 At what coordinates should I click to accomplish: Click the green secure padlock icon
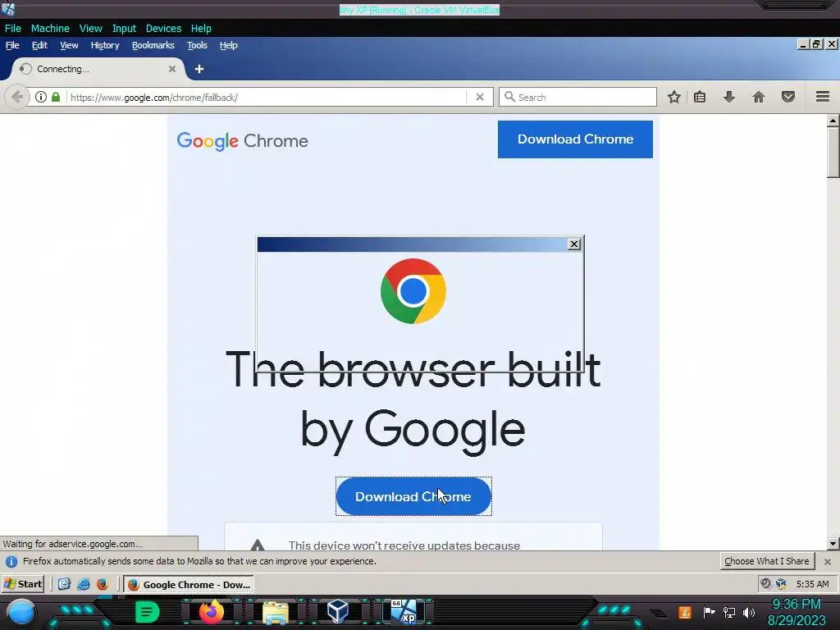point(56,97)
